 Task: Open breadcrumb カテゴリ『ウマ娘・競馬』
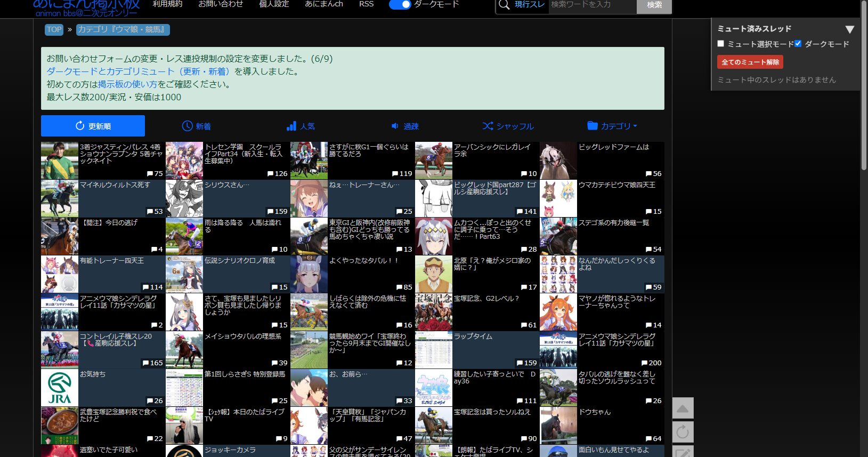(123, 29)
